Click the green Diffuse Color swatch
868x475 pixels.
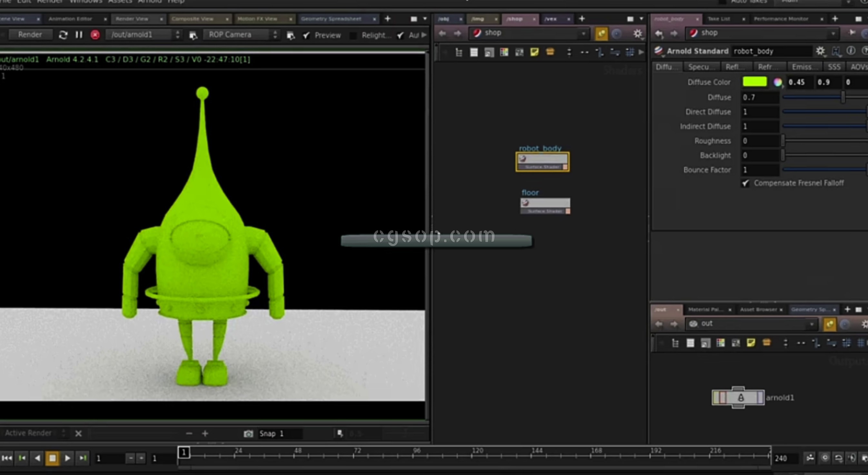click(x=755, y=82)
